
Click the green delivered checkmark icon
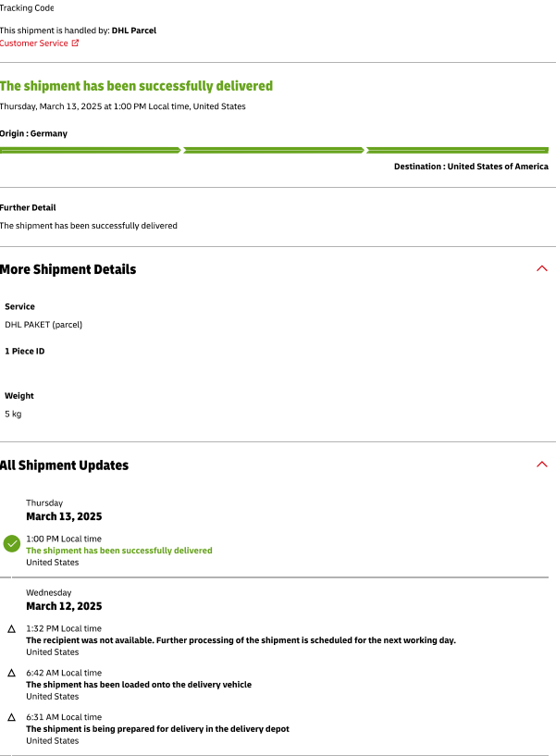12,544
